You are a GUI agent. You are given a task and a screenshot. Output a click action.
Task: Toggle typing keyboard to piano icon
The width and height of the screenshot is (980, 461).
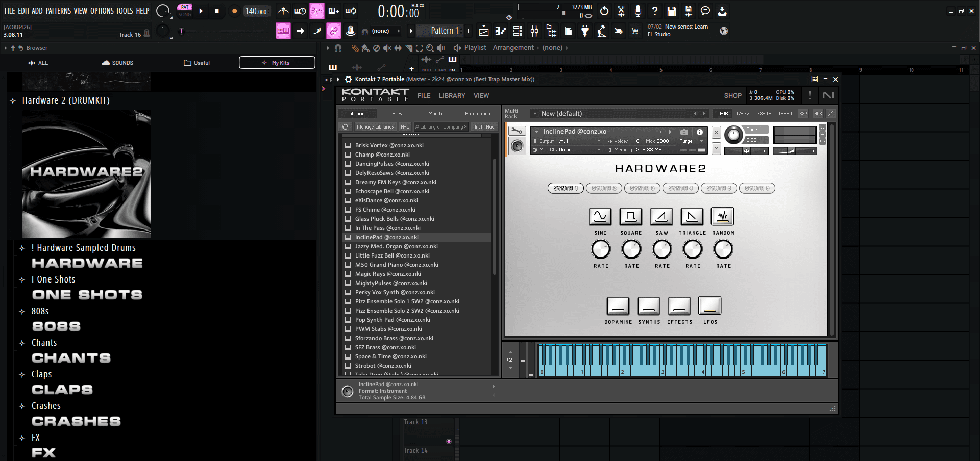click(283, 31)
